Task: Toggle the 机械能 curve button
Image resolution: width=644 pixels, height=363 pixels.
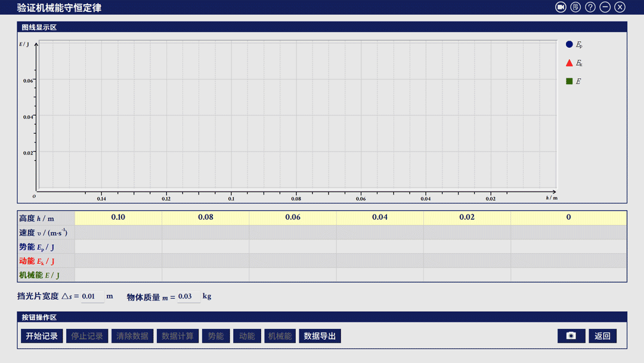Action: point(280,336)
